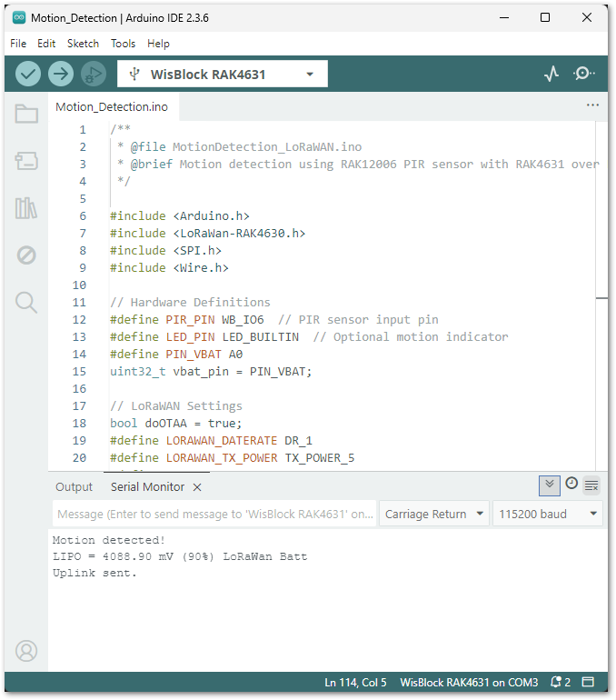Click the // LoRaWAN Settings comment
The image size is (616, 700).
[x=176, y=405]
